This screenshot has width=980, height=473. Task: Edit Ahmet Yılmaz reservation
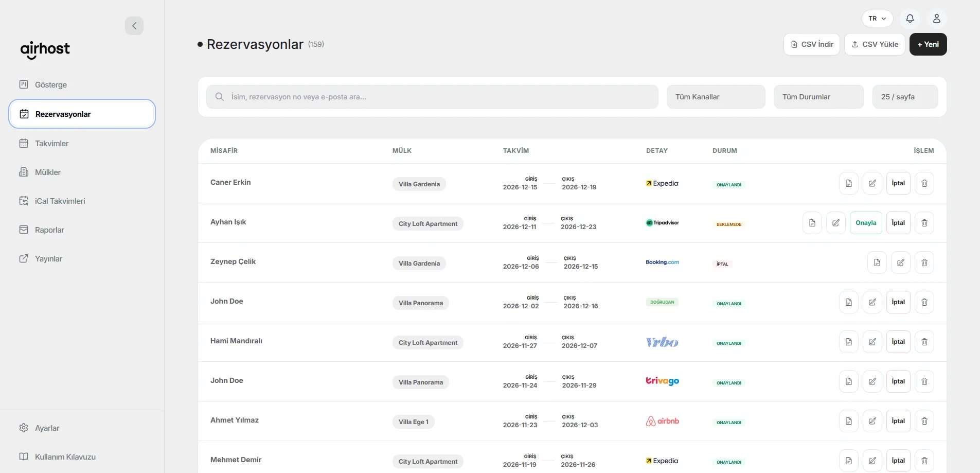pos(872,421)
